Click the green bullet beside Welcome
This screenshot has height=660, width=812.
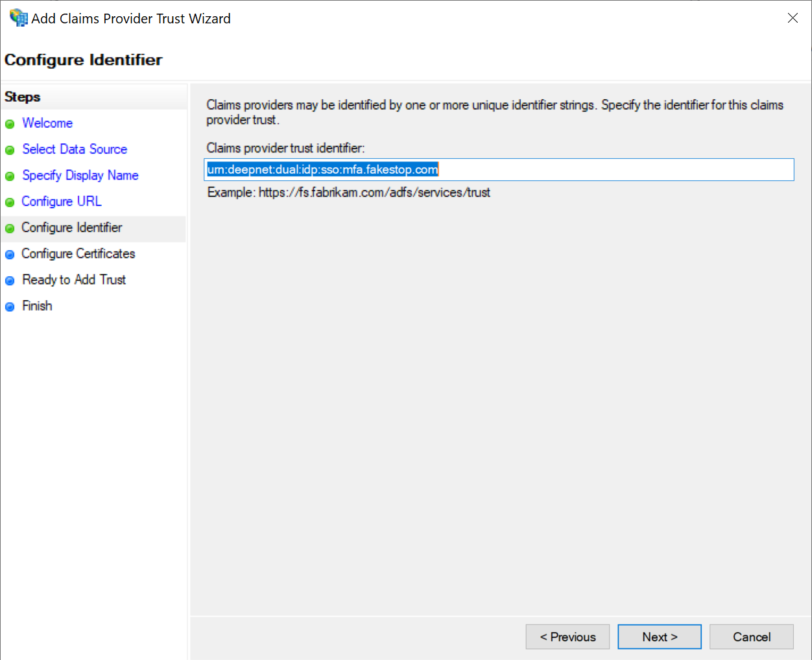(x=10, y=124)
